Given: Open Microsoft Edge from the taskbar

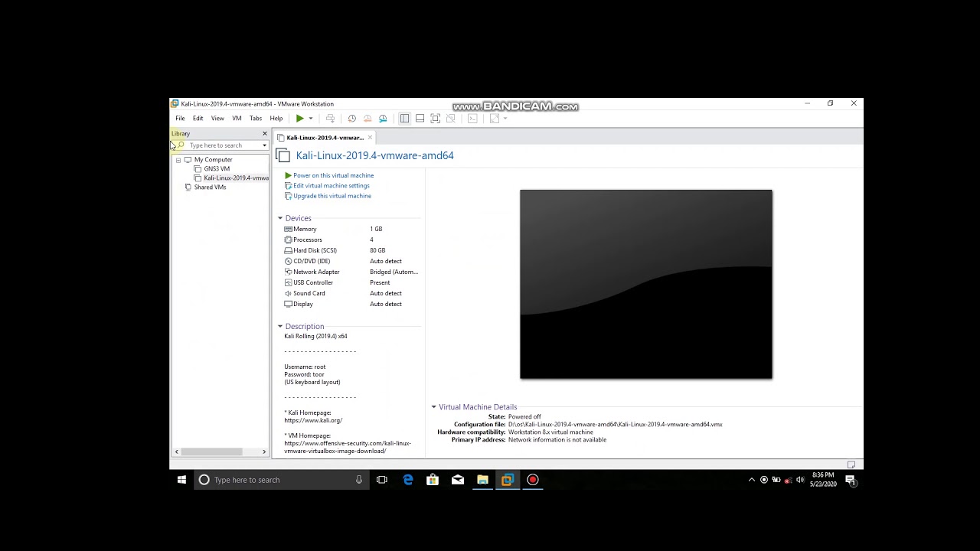Looking at the screenshot, I should point(407,480).
